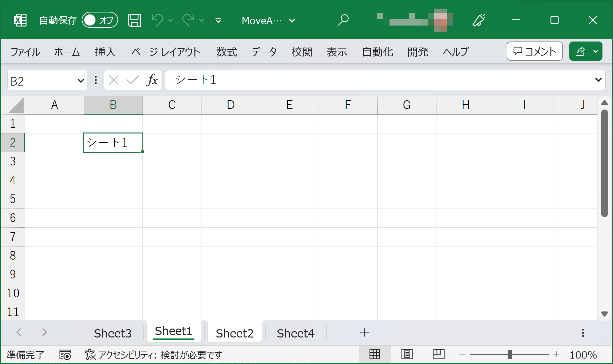The image size is (613, 364).
Task: Switch to the ホーム ribbon tab
Action: click(x=67, y=52)
